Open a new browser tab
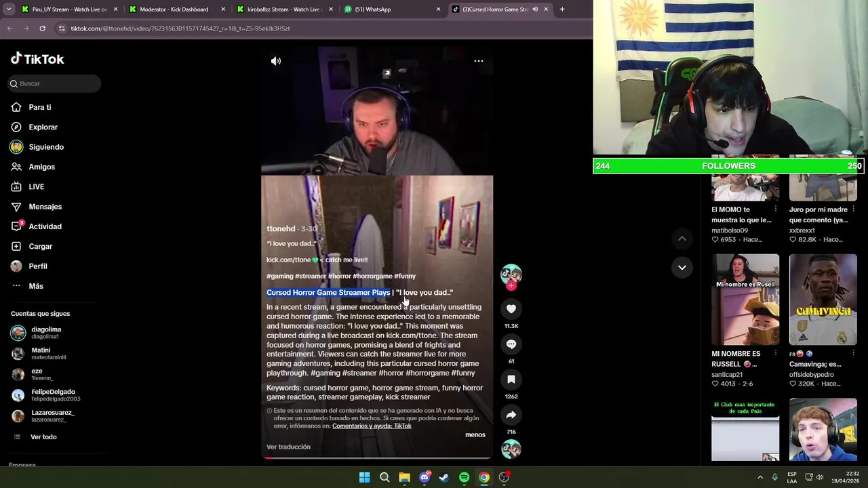The image size is (868, 488). [562, 9]
